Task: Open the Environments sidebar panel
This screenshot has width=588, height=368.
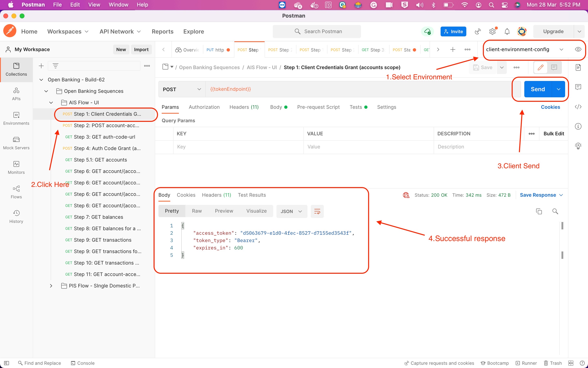Action: pos(16,119)
